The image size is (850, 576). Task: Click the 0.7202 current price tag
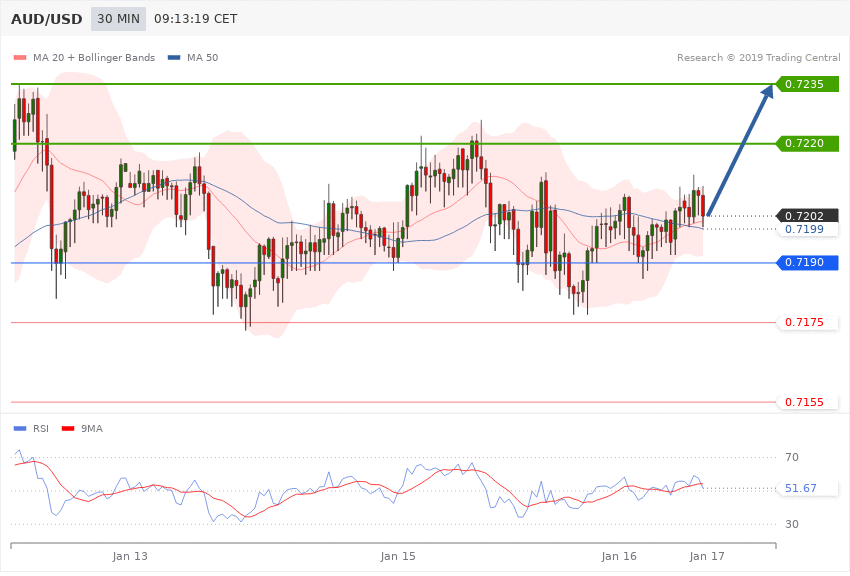[x=807, y=216]
